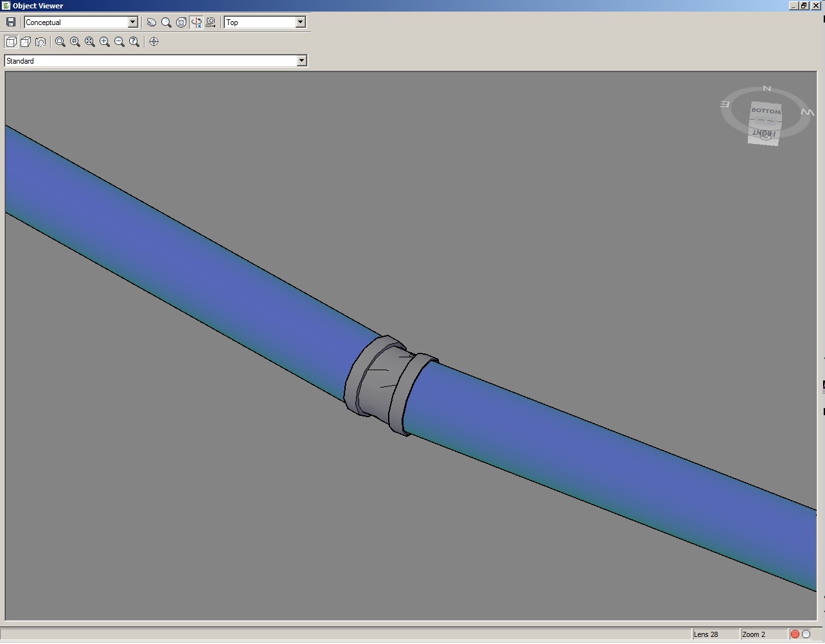Click the Zoom Previous icon
Viewport: 825px width, 644px height.
pyautogui.click(x=134, y=42)
